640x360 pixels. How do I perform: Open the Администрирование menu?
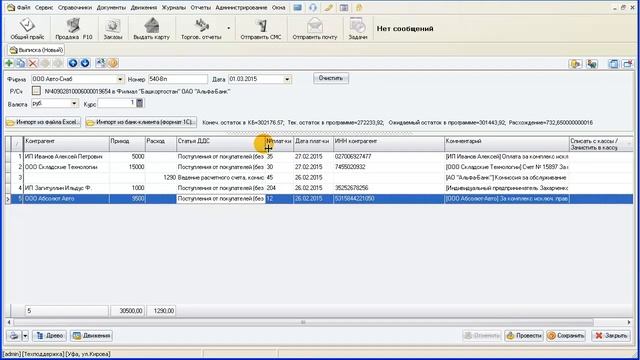tap(241, 8)
